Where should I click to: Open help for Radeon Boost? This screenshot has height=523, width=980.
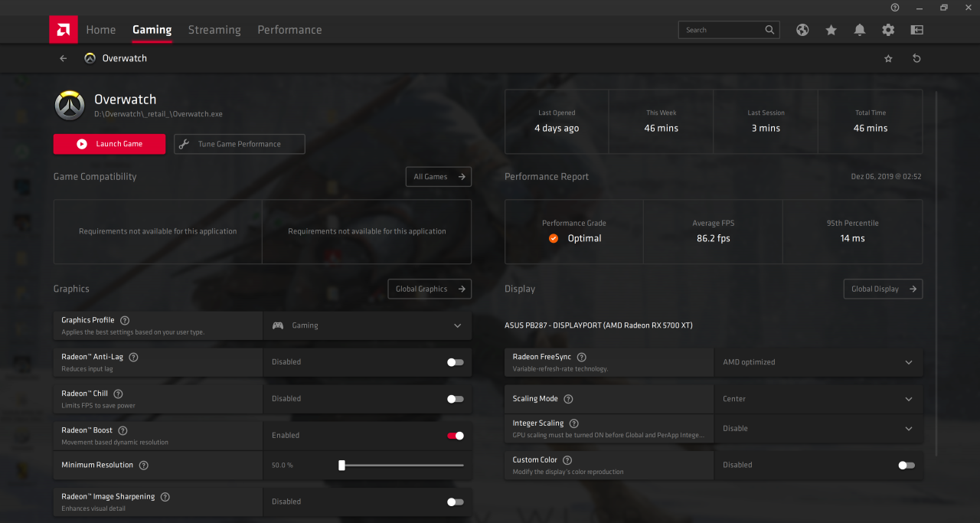(122, 430)
